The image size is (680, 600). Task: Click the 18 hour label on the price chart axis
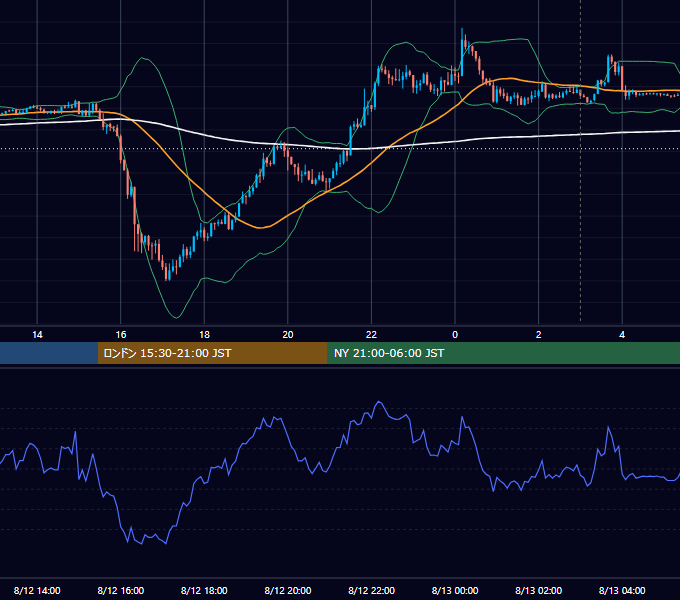pyautogui.click(x=204, y=335)
